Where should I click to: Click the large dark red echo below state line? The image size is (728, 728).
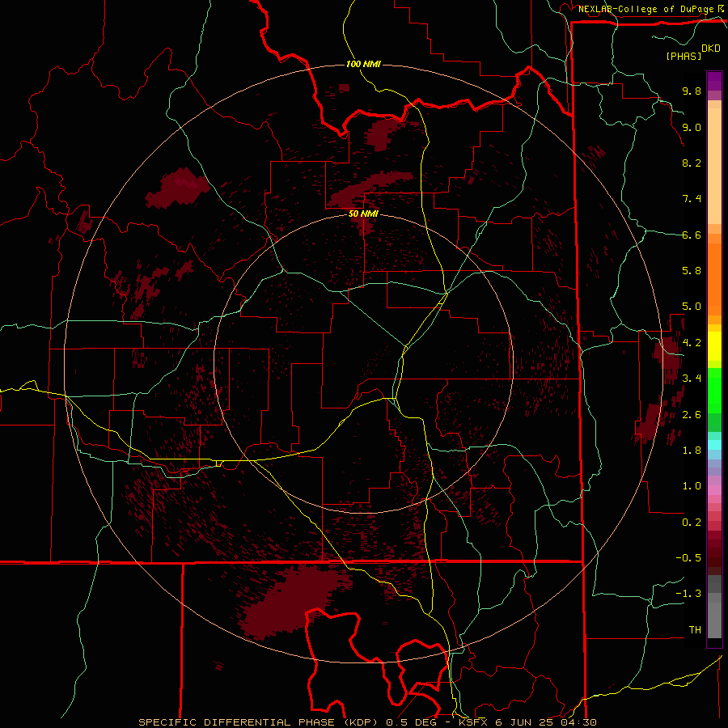(x=294, y=603)
